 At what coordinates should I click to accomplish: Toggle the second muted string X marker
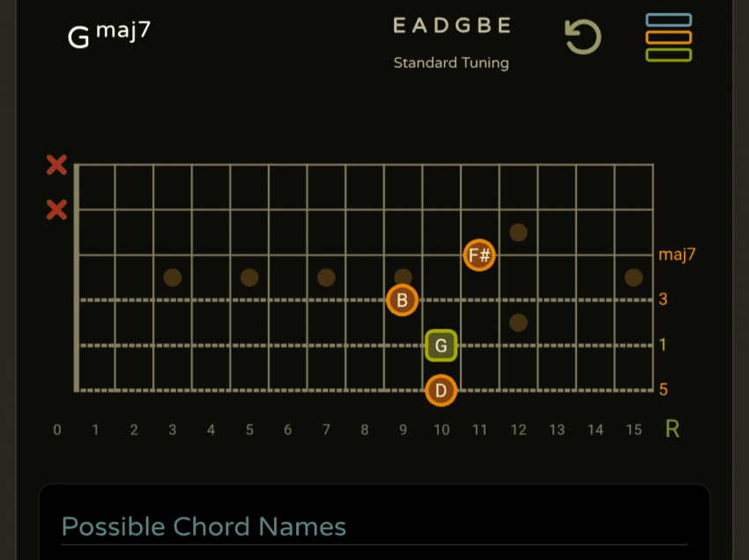pyautogui.click(x=56, y=210)
